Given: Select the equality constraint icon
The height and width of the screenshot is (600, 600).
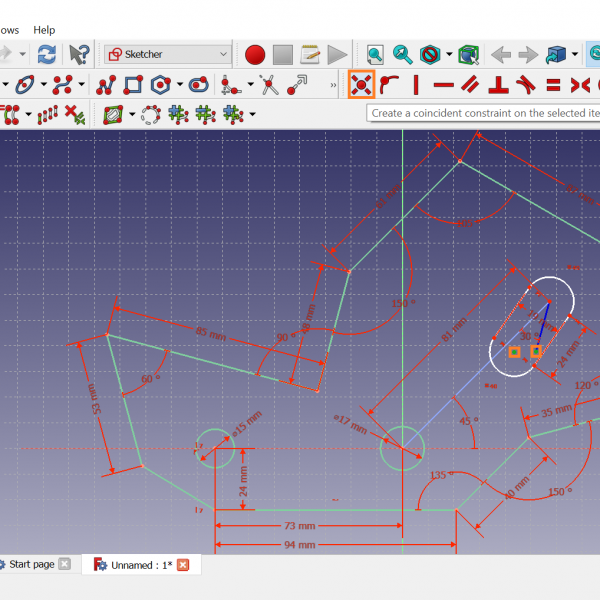Looking at the screenshot, I should coord(552,85).
